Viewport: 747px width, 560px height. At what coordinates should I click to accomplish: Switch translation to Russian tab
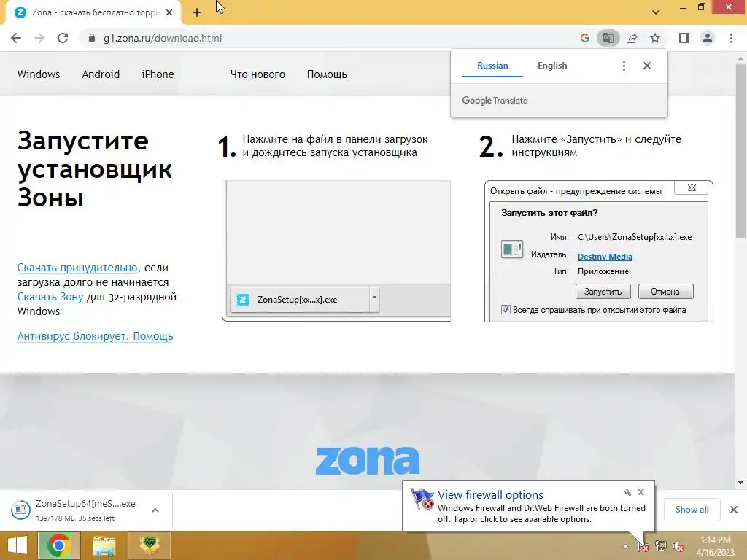(x=492, y=66)
